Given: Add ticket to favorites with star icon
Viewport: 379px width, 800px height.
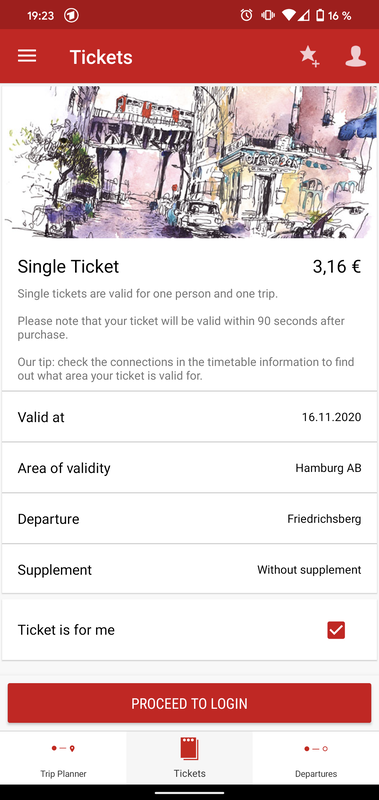Looking at the screenshot, I should point(309,56).
